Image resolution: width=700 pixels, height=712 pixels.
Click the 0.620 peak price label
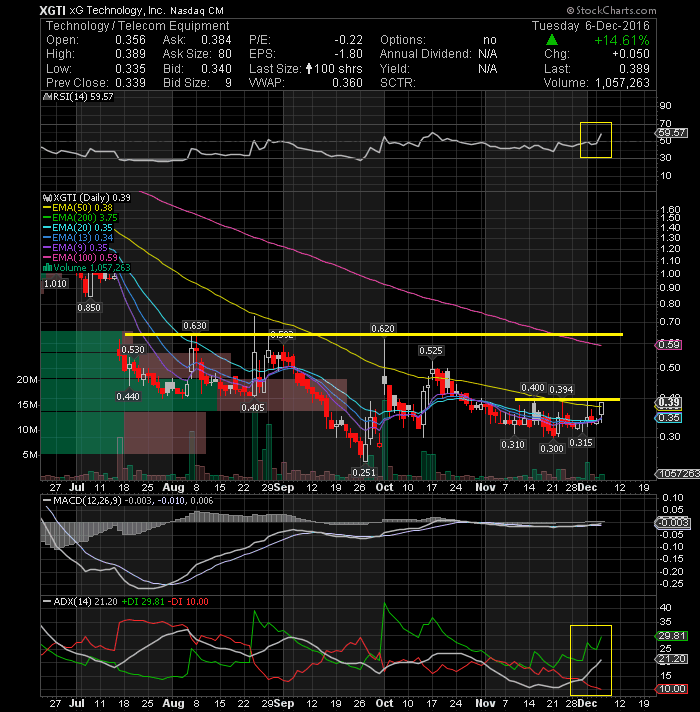click(383, 328)
